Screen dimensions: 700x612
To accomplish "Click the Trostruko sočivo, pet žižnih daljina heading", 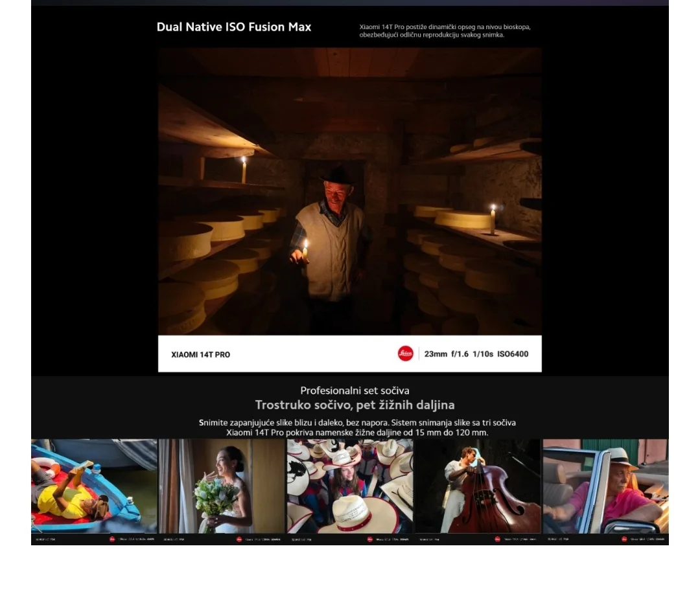I will [x=355, y=405].
